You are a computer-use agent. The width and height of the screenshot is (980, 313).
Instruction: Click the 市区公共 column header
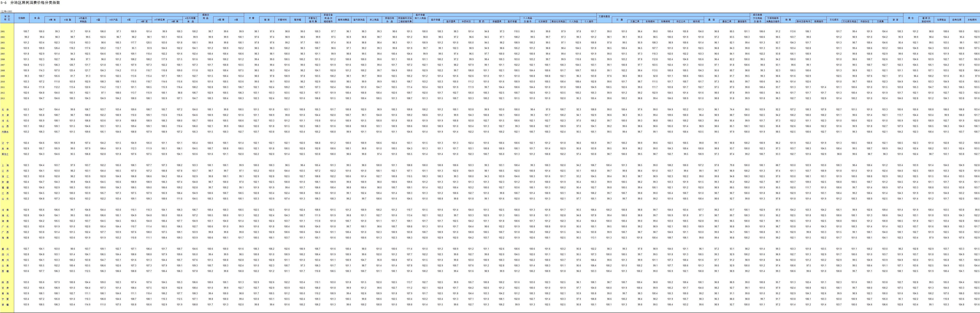(681, 21)
